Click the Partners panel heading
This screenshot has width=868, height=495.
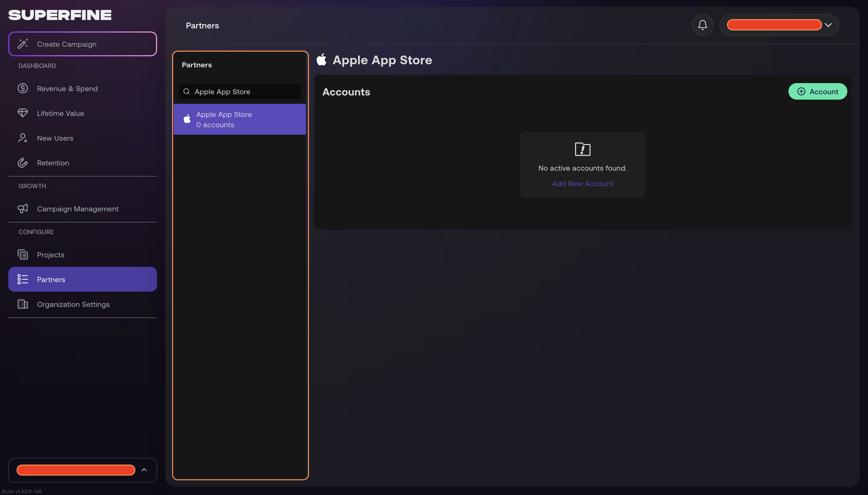click(x=197, y=65)
